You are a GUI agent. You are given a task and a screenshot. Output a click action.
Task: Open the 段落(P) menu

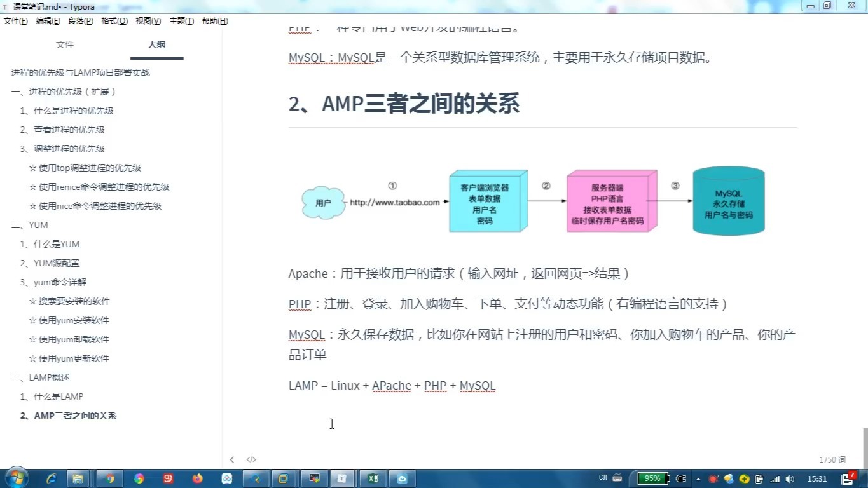click(81, 21)
